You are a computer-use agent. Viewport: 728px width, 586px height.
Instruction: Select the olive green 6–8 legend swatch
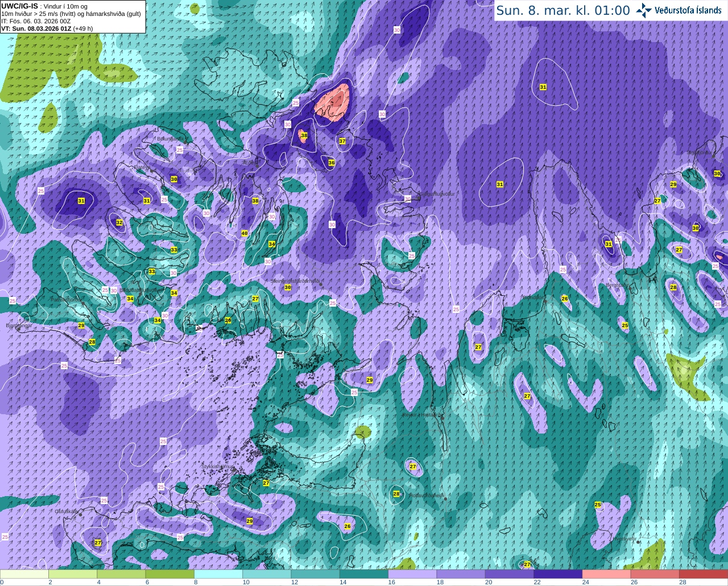(x=169, y=573)
